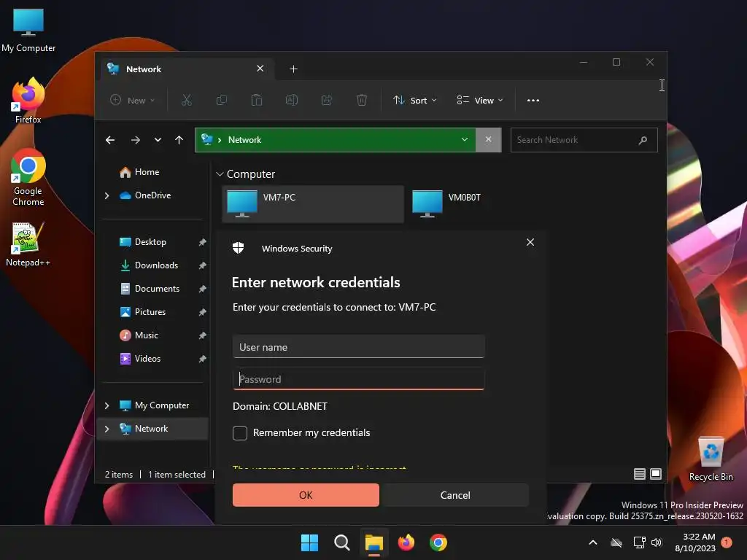Switch to large icons view layout
The width and height of the screenshot is (747, 560).
click(656, 474)
